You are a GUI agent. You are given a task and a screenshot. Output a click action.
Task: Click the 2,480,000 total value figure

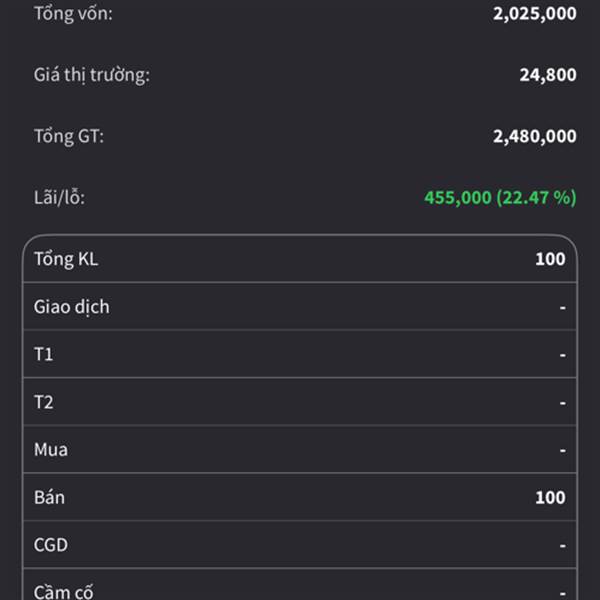pyautogui.click(x=534, y=136)
